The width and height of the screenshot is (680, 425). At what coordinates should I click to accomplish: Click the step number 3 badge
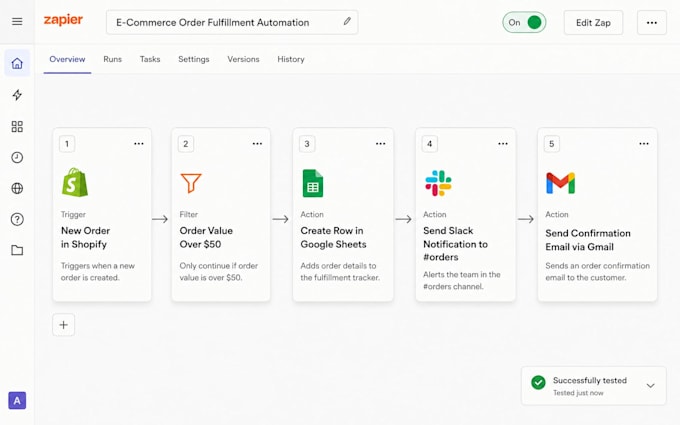coord(307,144)
